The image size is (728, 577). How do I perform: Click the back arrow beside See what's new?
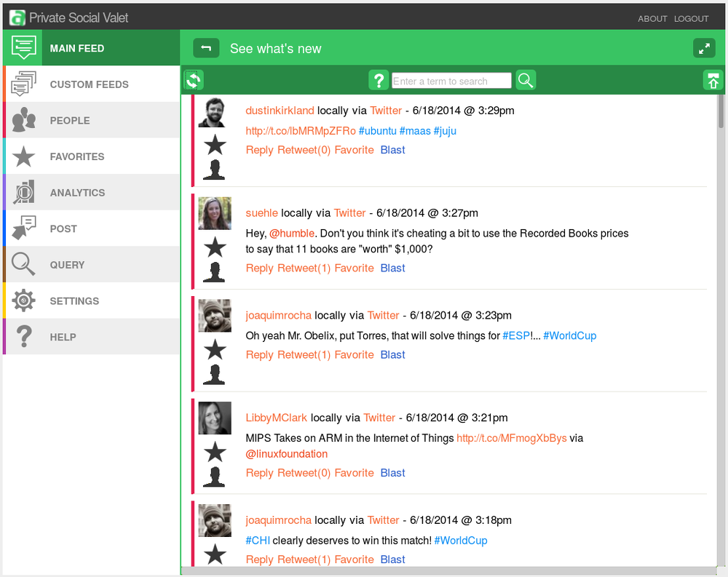coord(206,48)
